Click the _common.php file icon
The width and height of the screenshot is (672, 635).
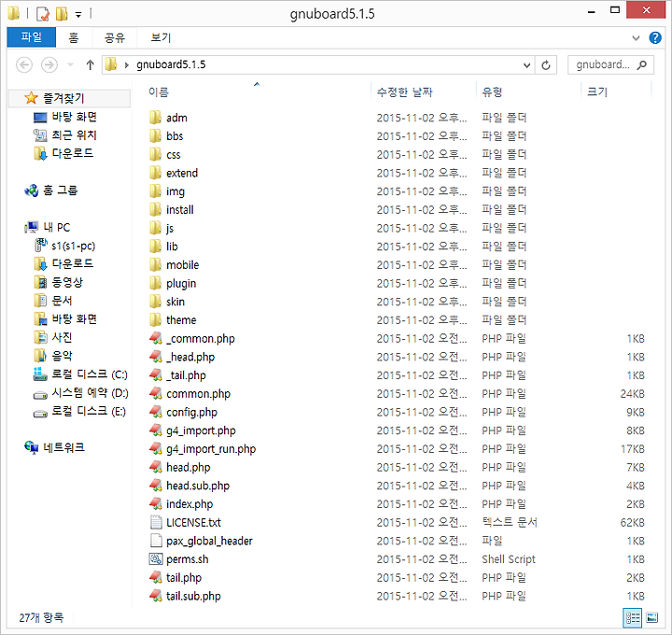tap(156, 338)
